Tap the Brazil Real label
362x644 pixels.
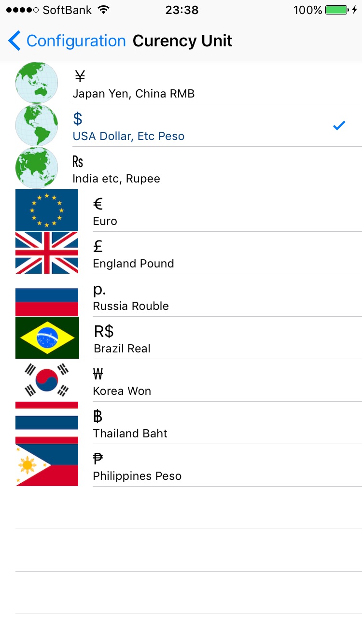(x=122, y=349)
